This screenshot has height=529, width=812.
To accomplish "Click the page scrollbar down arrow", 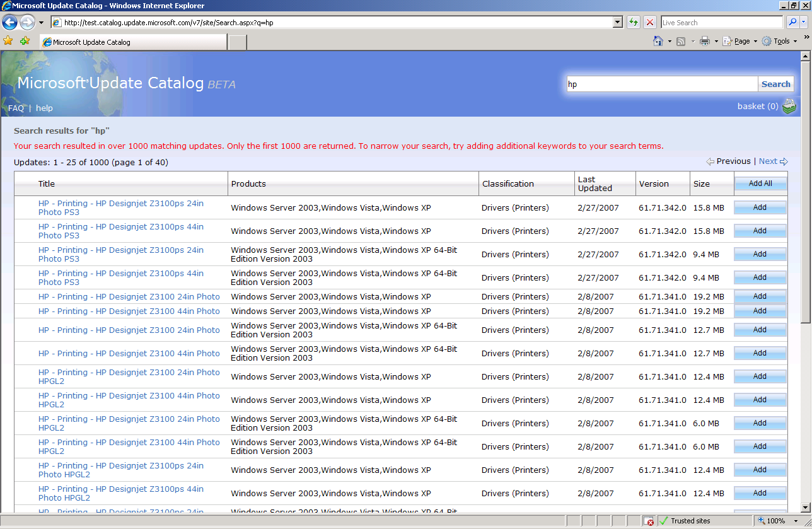I will [805, 507].
